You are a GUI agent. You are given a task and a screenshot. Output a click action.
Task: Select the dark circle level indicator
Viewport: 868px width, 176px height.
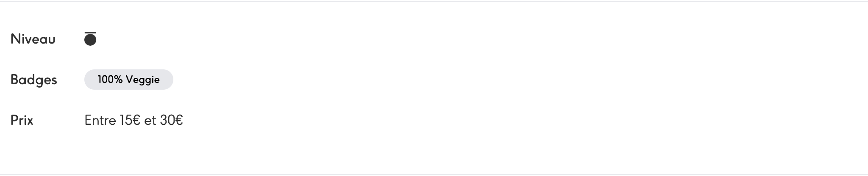[90, 40]
